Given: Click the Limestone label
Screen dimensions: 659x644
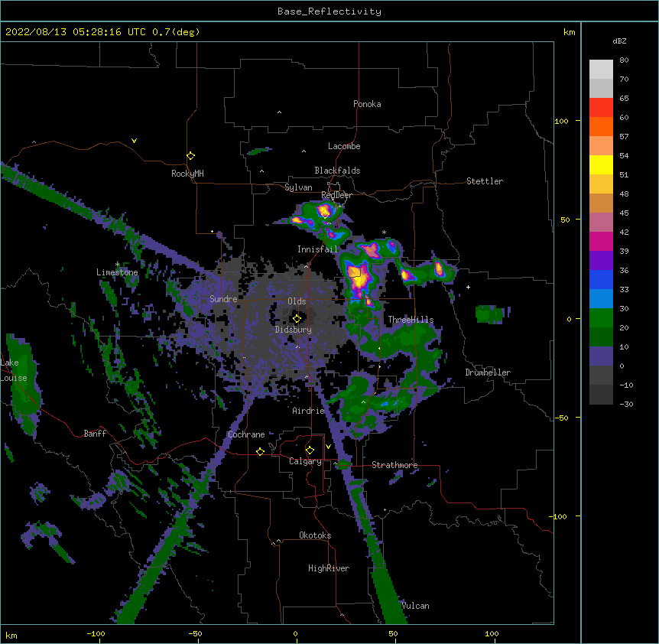Looking at the screenshot, I should 117,272.
